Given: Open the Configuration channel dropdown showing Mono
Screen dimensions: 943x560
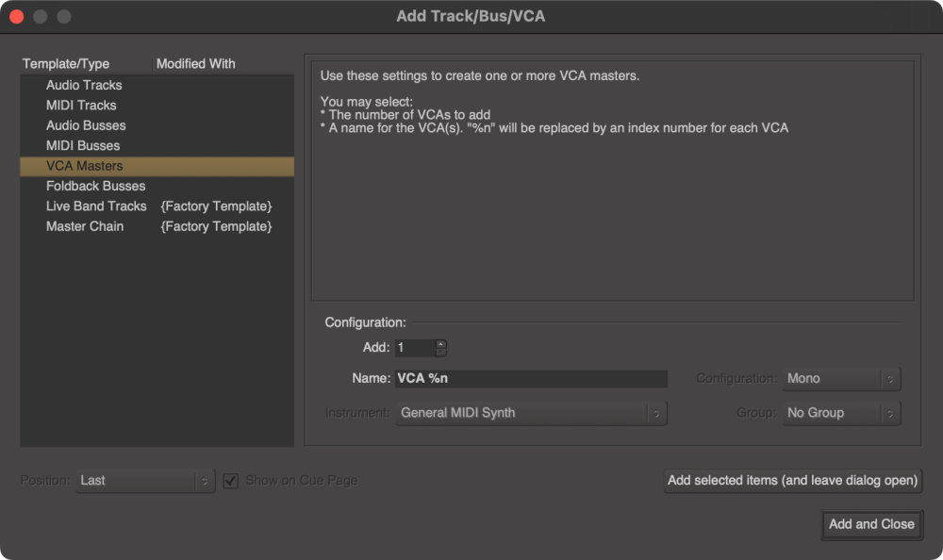Looking at the screenshot, I should tap(840, 378).
